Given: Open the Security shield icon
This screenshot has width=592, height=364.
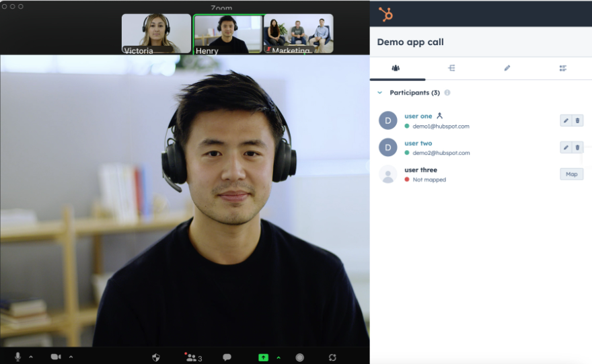Looking at the screenshot, I should (x=156, y=357).
